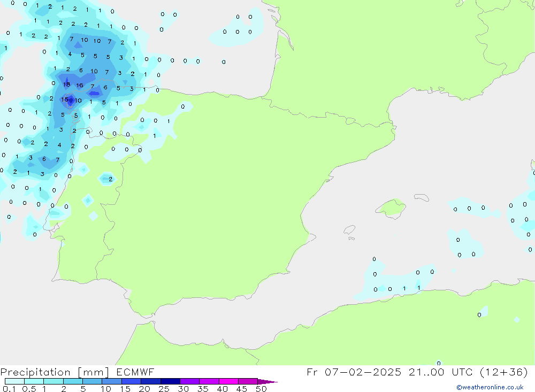Click the '20' legend label

[x=144, y=389]
